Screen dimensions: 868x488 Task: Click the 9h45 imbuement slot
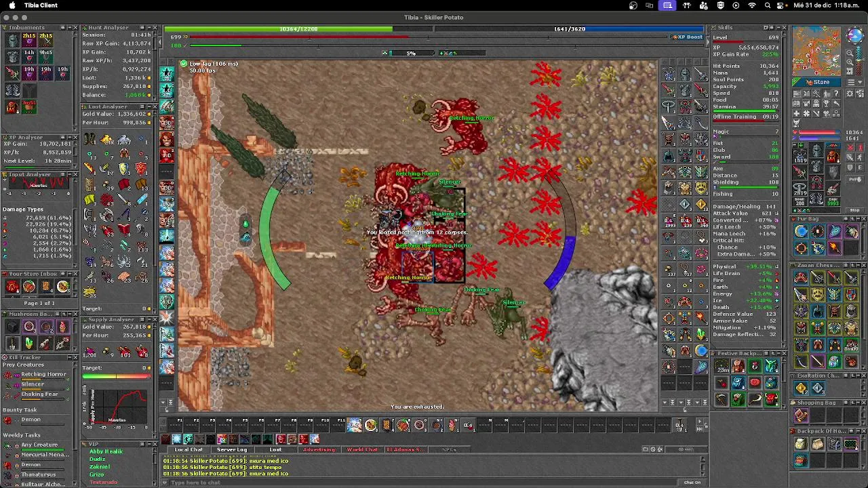pyautogui.click(x=46, y=56)
